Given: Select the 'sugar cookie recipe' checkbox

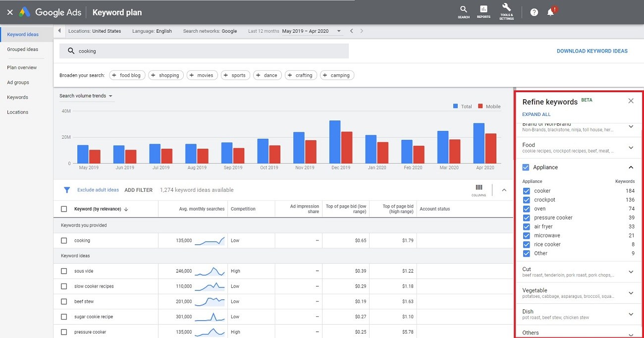Looking at the screenshot, I should (64, 317).
